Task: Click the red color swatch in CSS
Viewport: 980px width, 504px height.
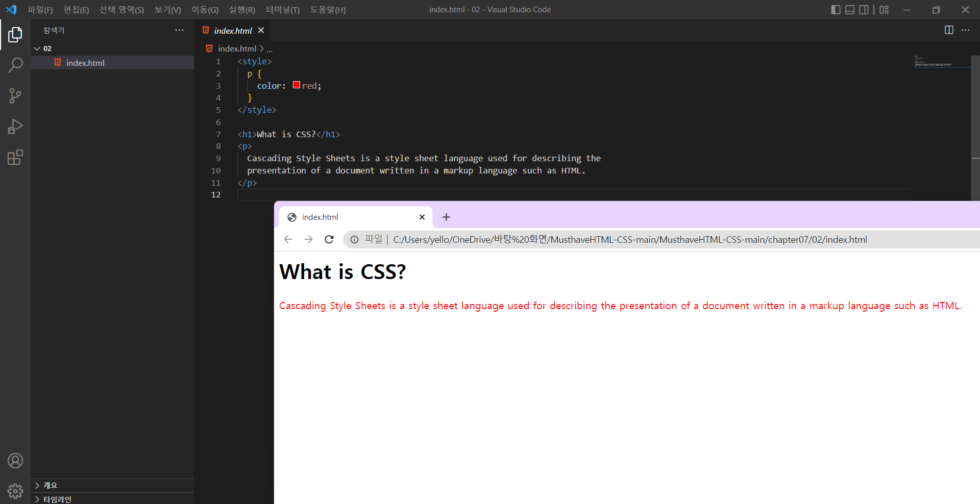Action: point(297,85)
